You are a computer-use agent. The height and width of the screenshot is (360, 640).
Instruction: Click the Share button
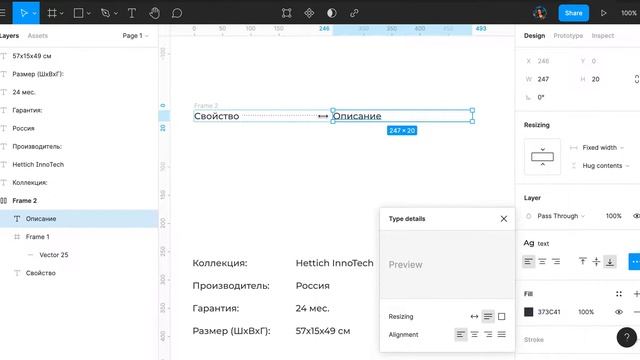pos(573,13)
